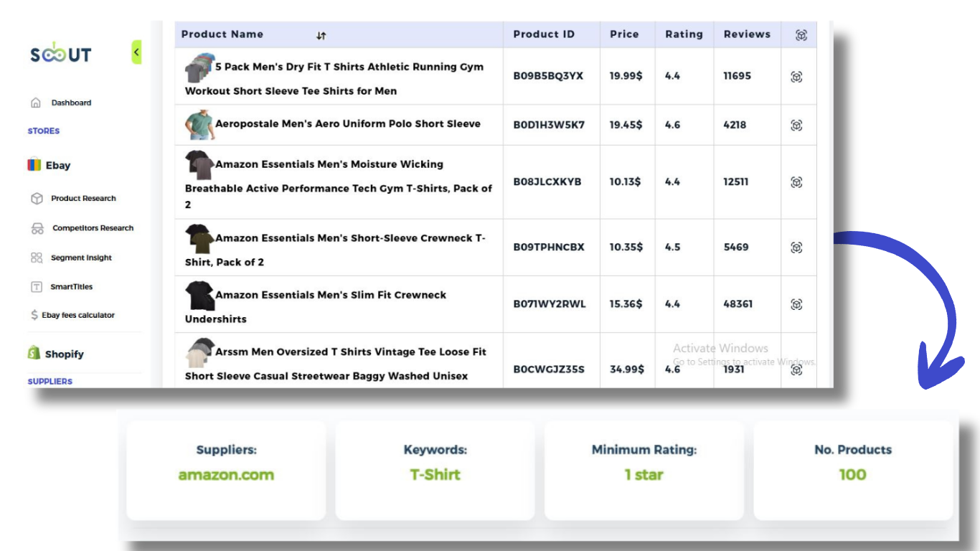Click the Ebay colored bag icon
The height and width of the screenshot is (551, 980).
click(34, 165)
